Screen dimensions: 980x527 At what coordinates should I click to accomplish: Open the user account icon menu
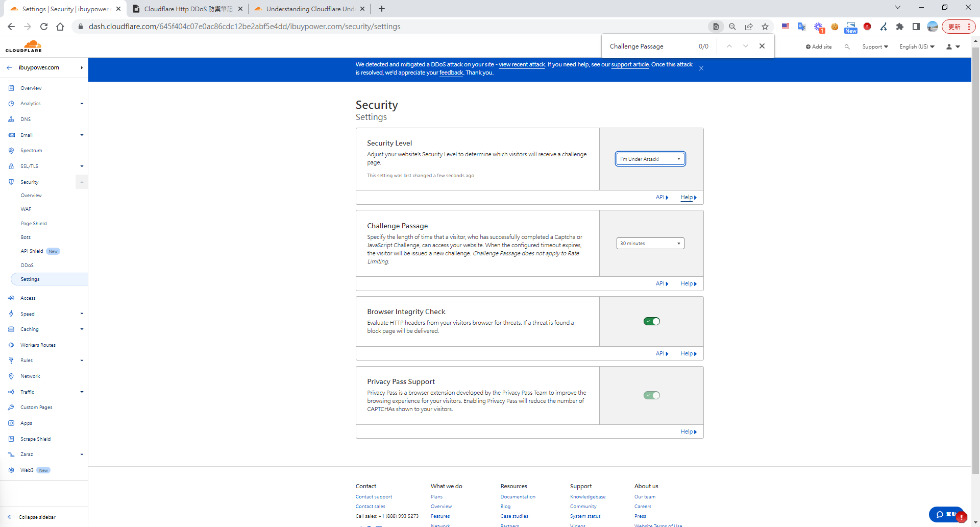[x=952, y=47]
